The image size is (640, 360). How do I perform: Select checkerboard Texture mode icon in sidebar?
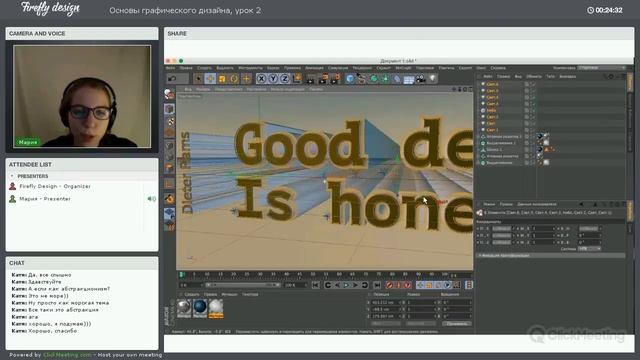(x=170, y=121)
